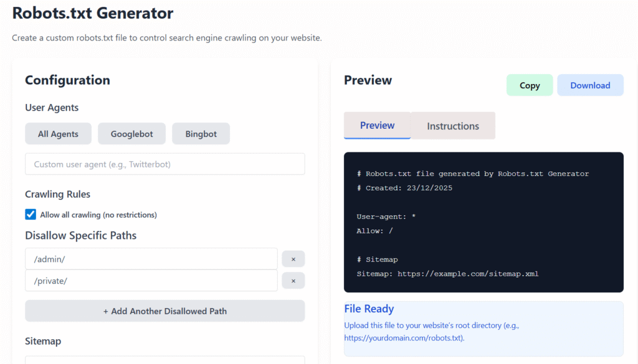Click the /private/ path input field
This screenshot has height=364, width=638.
pos(151,281)
